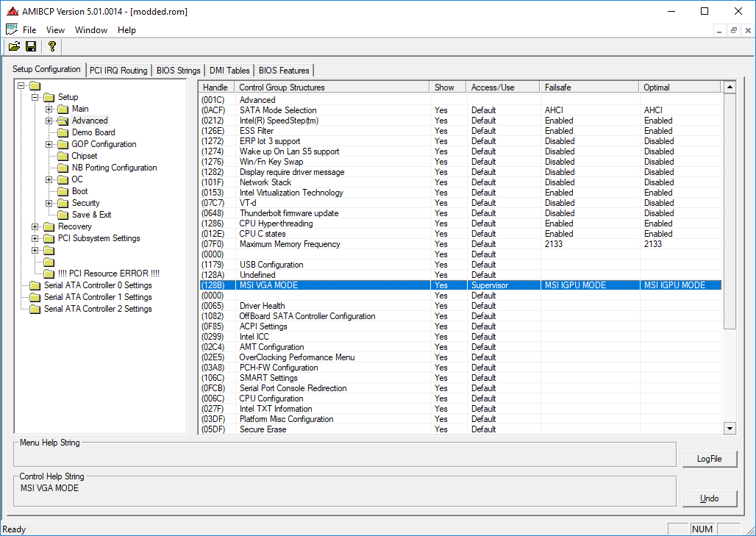Select the Thunderbolt firmware update row
Viewport: 756px width, 536px height.
tap(460, 213)
